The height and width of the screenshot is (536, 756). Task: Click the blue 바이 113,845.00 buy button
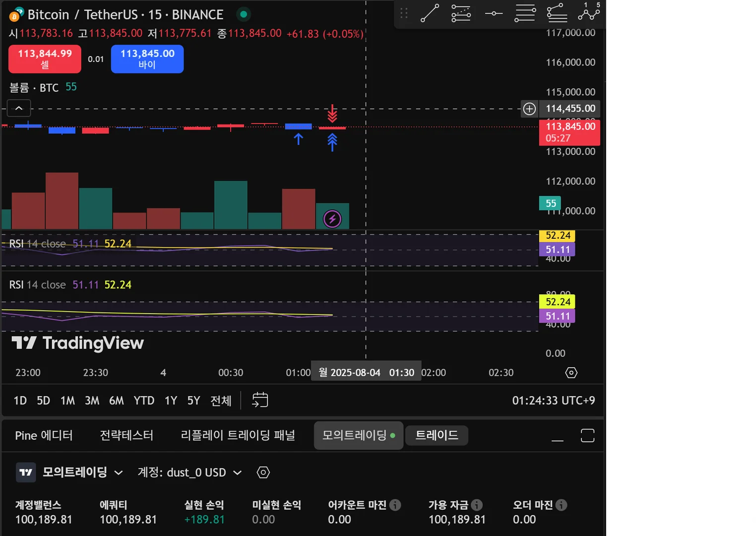point(147,59)
